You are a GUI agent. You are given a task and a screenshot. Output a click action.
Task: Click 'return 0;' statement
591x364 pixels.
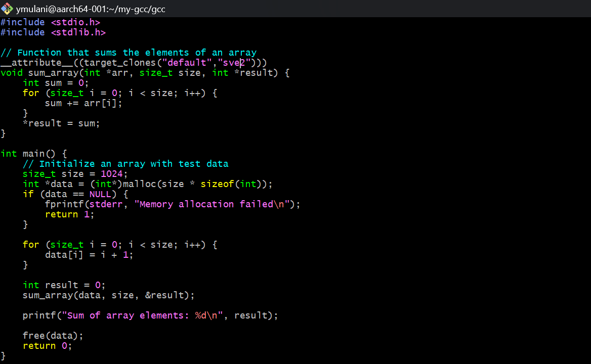point(48,346)
